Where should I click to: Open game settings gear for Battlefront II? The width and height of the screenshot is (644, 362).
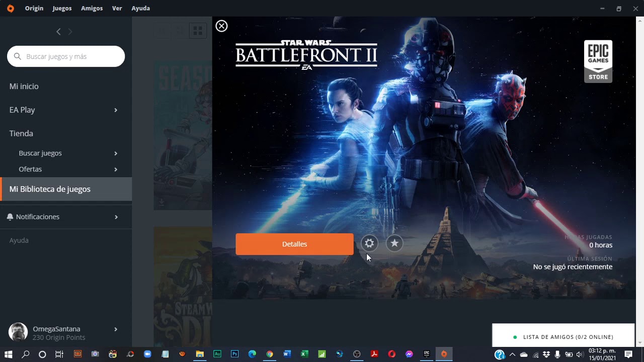[369, 243]
